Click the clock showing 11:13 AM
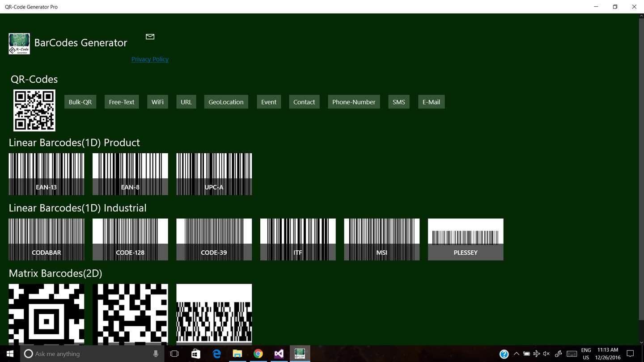 click(x=607, y=354)
